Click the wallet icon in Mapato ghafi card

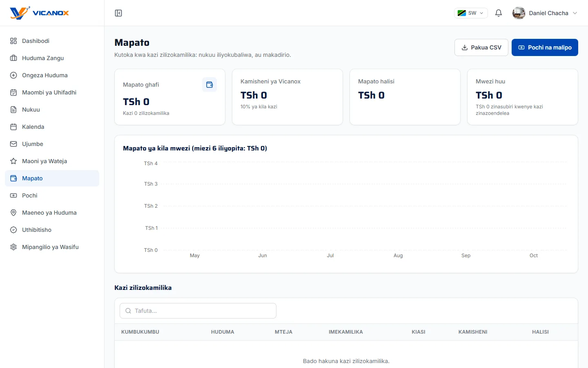tap(209, 85)
